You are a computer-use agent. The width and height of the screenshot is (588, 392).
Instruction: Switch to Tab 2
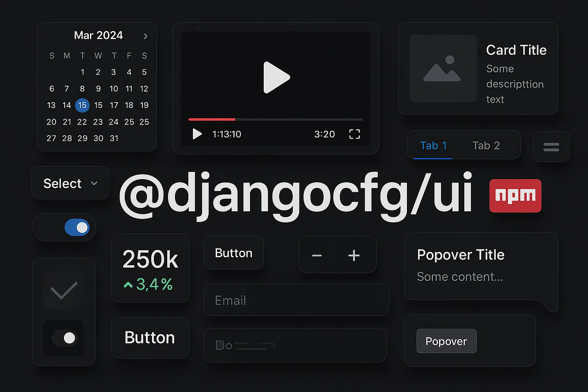pyautogui.click(x=486, y=146)
